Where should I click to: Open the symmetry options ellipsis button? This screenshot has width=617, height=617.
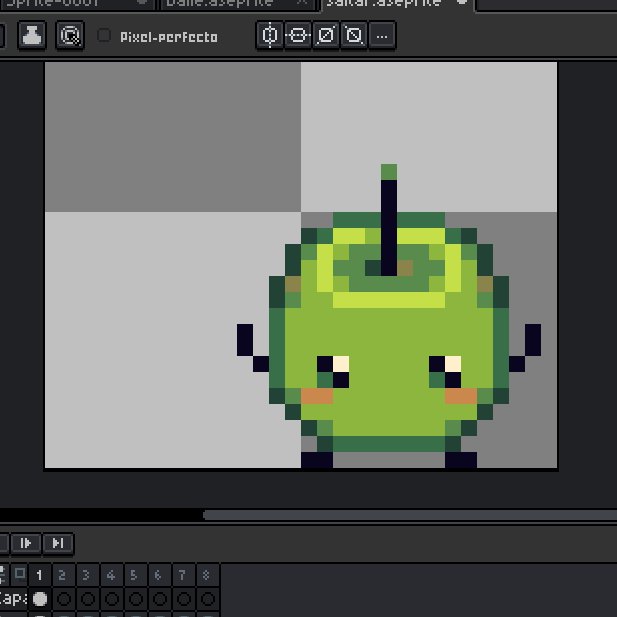[382, 35]
